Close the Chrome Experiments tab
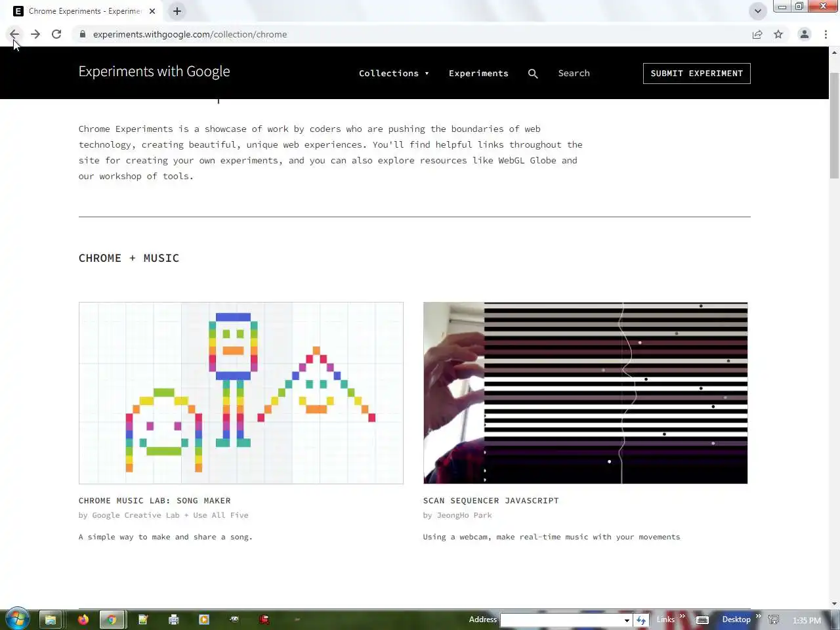 point(152,11)
